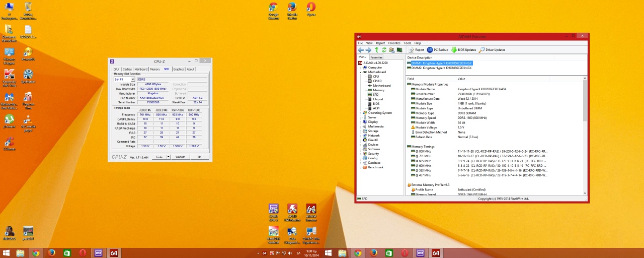Open the View menu in AIDA64
Image resolution: width=644 pixels, height=258 pixels.
pyautogui.click(x=369, y=43)
